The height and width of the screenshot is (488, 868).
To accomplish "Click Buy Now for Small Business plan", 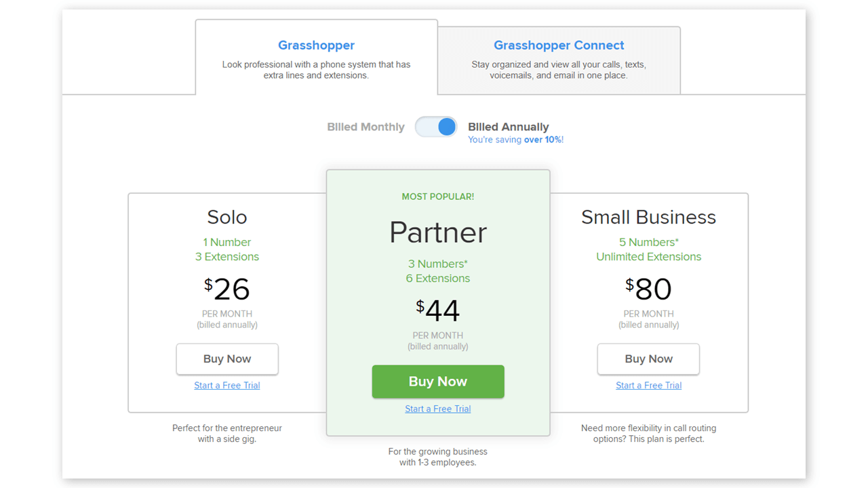I will 648,359.
